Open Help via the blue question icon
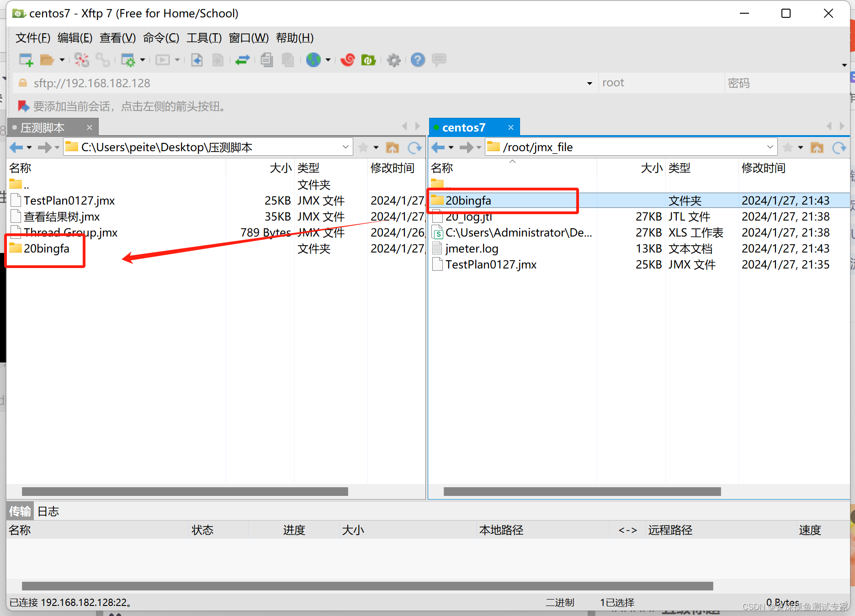 click(418, 60)
